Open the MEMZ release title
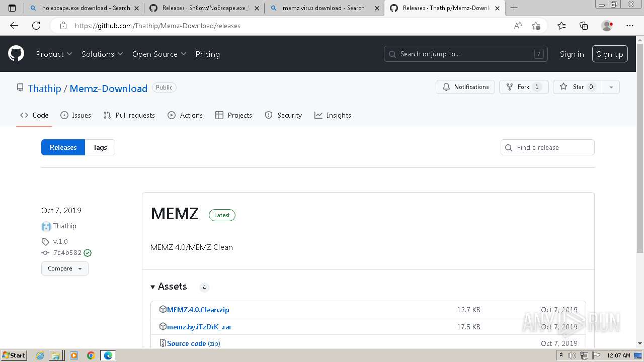 (175, 214)
